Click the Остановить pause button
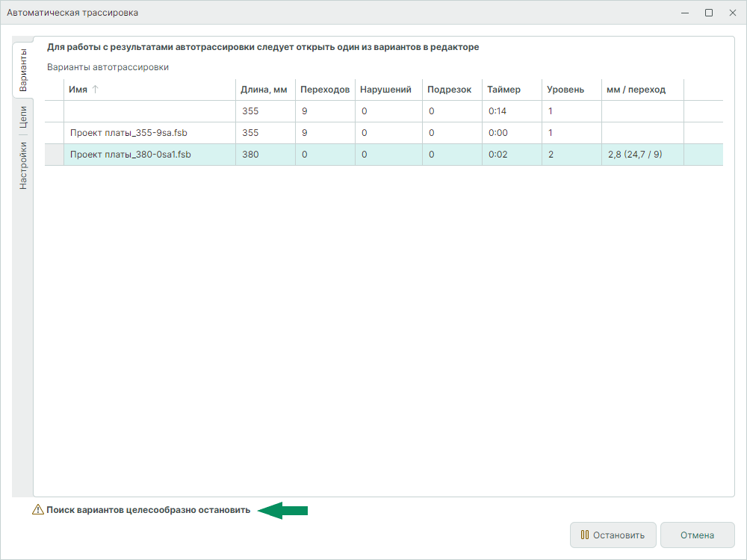Screen dimensions: 747x560 coord(613,535)
